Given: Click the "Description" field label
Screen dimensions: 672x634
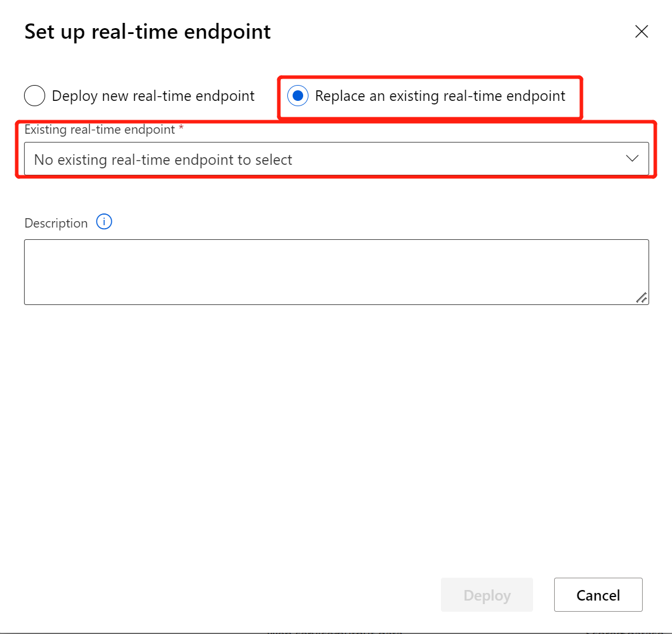Looking at the screenshot, I should coord(56,223).
